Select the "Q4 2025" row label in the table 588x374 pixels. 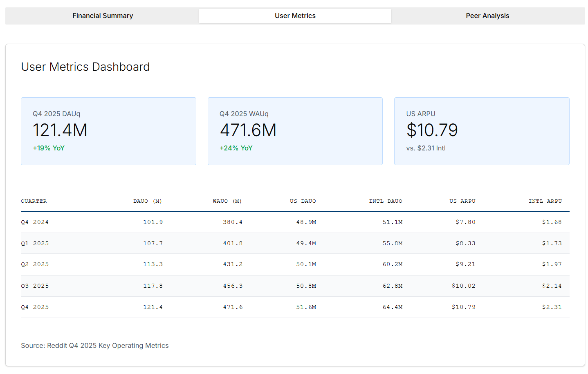pos(35,307)
